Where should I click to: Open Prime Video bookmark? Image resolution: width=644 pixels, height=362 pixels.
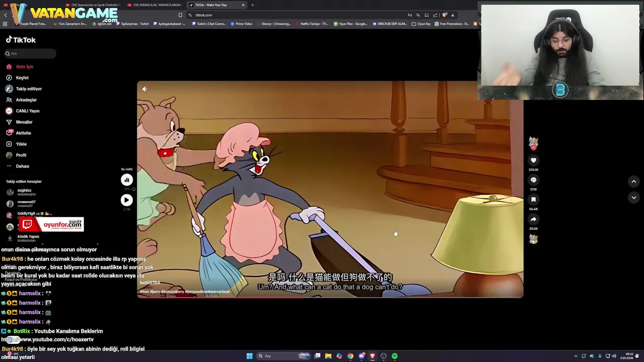pyautogui.click(x=242, y=24)
